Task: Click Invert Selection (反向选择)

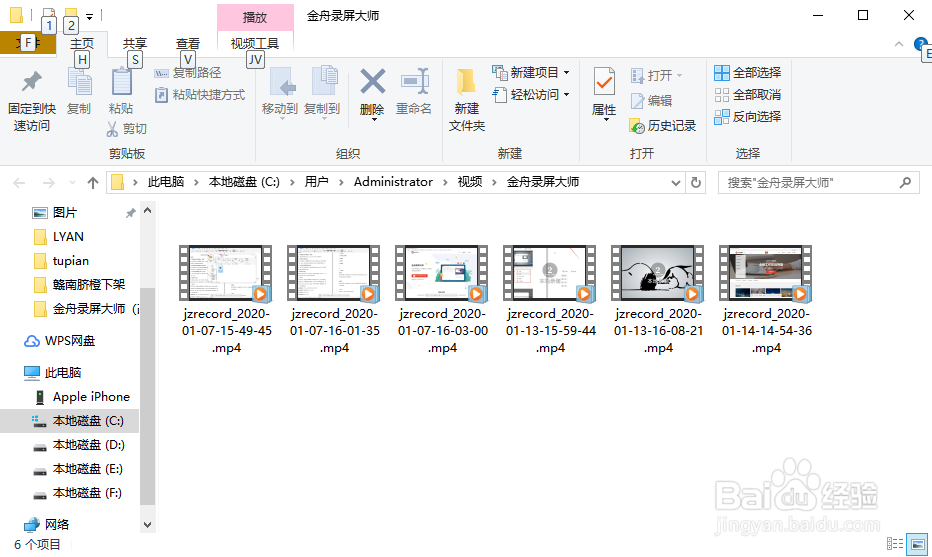Action: click(x=747, y=117)
